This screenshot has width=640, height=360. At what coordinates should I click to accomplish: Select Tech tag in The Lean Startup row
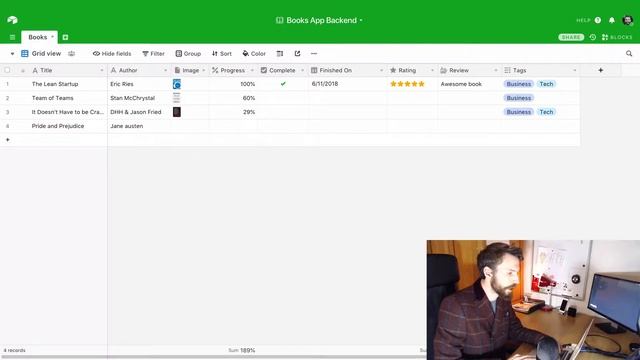pyautogui.click(x=546, y=84)
